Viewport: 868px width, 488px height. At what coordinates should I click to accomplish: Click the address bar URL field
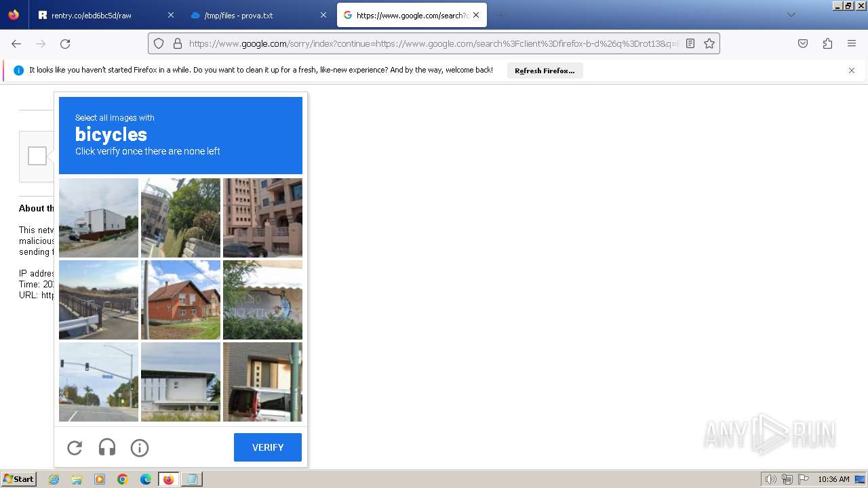[434, 43]
